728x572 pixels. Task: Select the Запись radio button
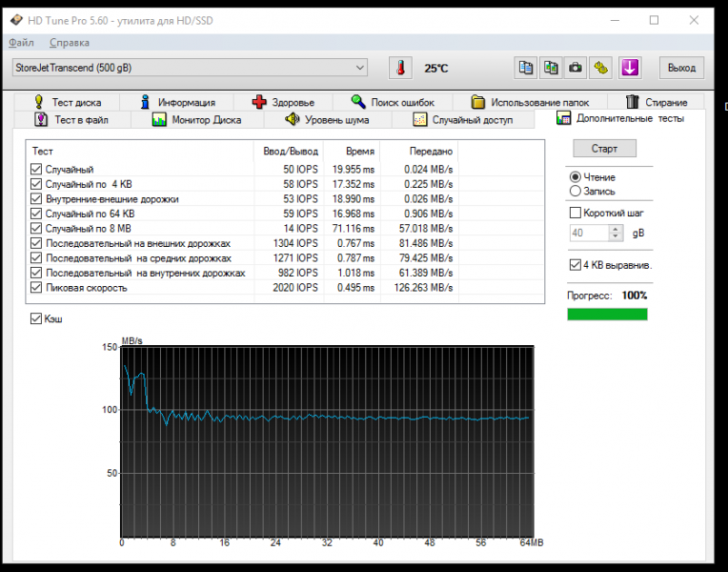click(x=575, y=191)
